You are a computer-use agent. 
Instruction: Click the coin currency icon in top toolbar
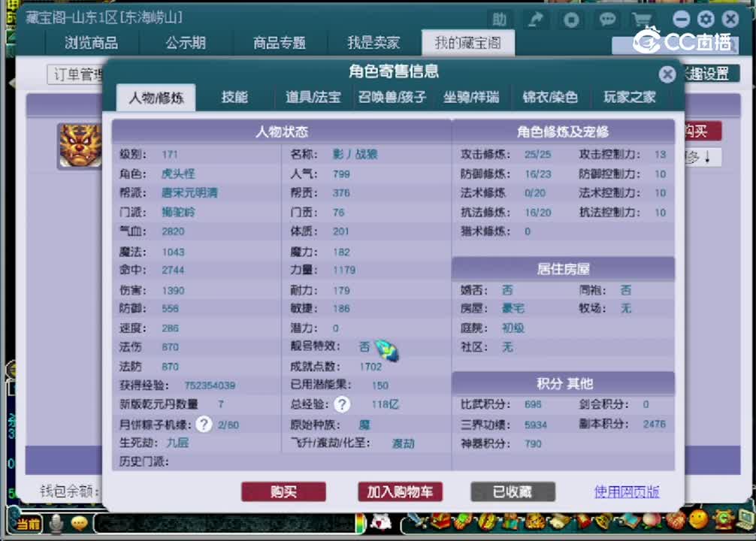tap(571, 20)
